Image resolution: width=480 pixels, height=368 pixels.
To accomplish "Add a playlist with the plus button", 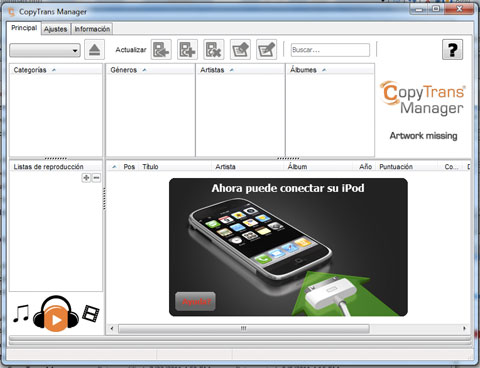I will point(86,178).
